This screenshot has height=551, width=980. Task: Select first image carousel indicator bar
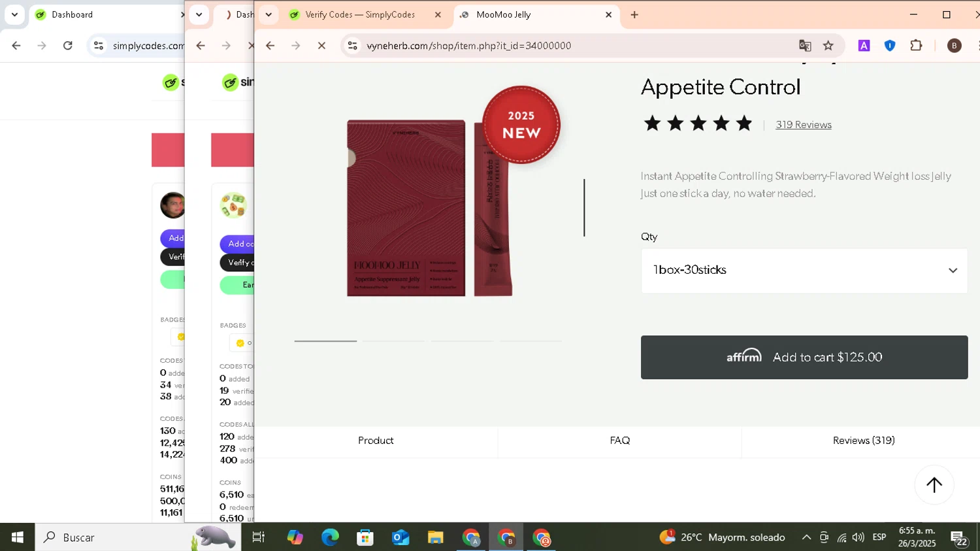(325, 341)
